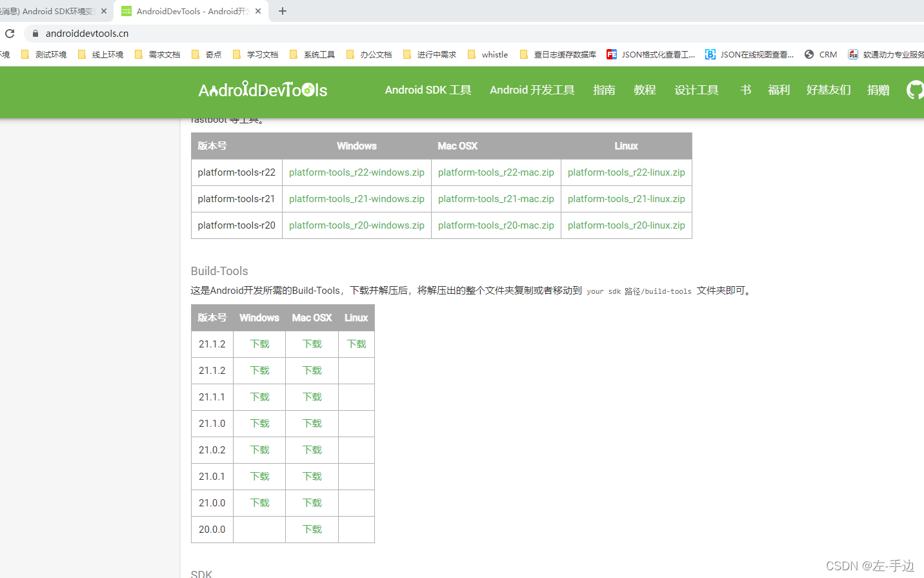Open JSON格式化查看工具 bookmark
Viewport: 924px width, 578px height.
pyautogui.click(x=650, y=55)
